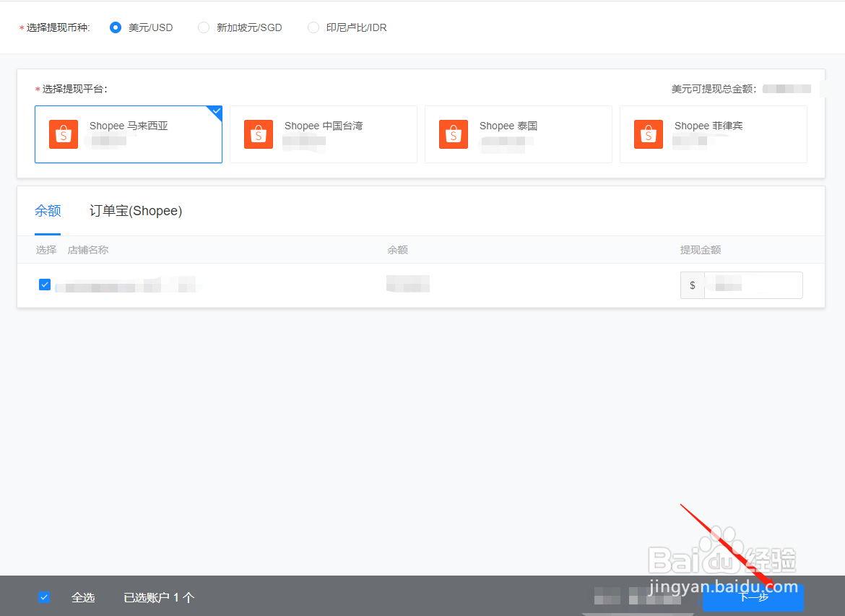
Task: Select the 美元/USD currency radio button
Action: 116,27
